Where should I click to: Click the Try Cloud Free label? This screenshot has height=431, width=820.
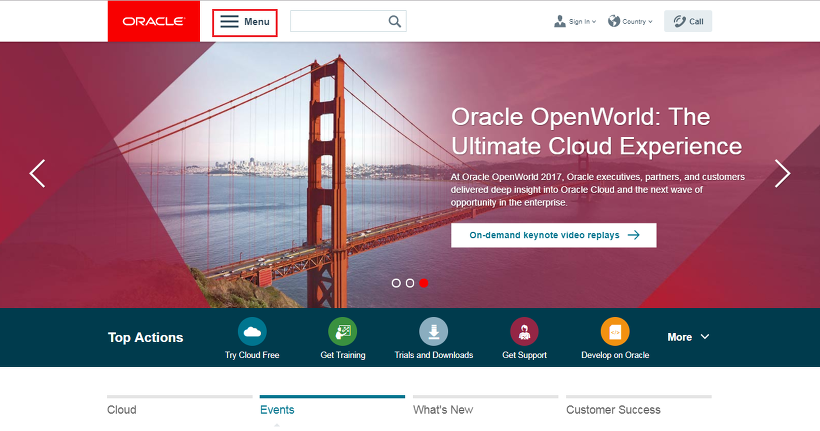click(252, 355)
